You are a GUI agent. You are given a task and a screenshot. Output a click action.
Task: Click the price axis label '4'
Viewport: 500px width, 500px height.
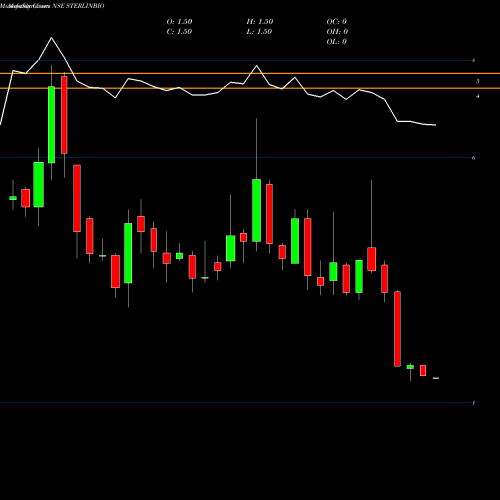478,96
